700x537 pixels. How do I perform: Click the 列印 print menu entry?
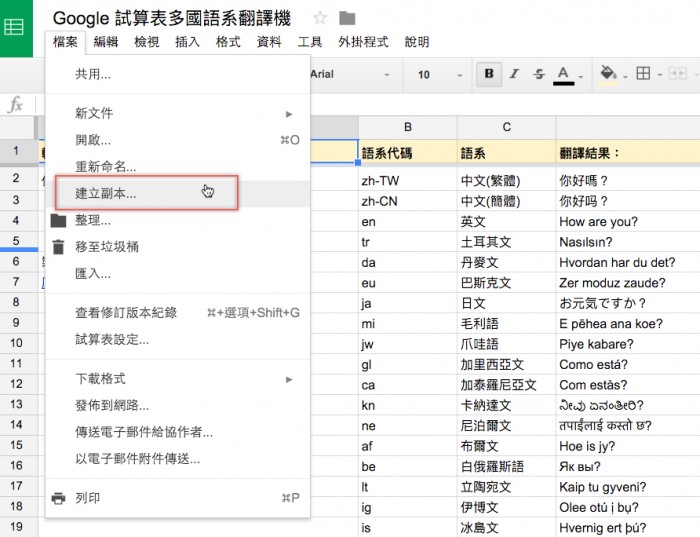tap(88, 498)
